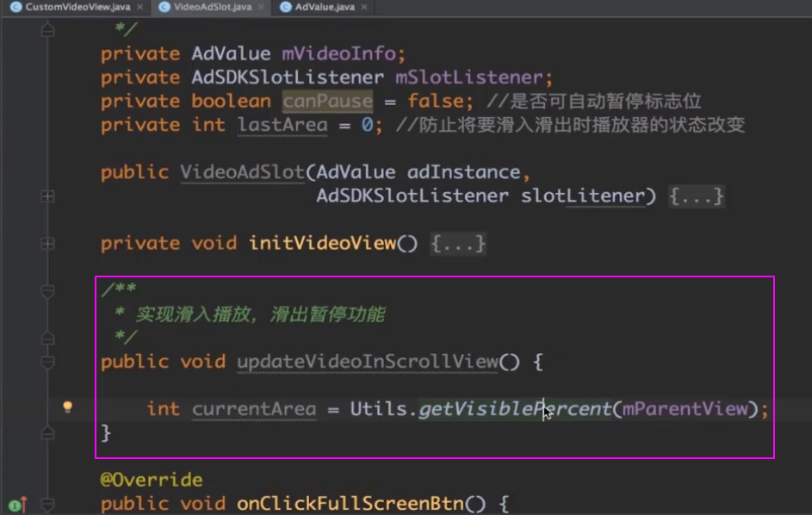Collapse the updateVideoInScrollView method using its fold marker
Screen dimensions: 812x515
[47, 363]
